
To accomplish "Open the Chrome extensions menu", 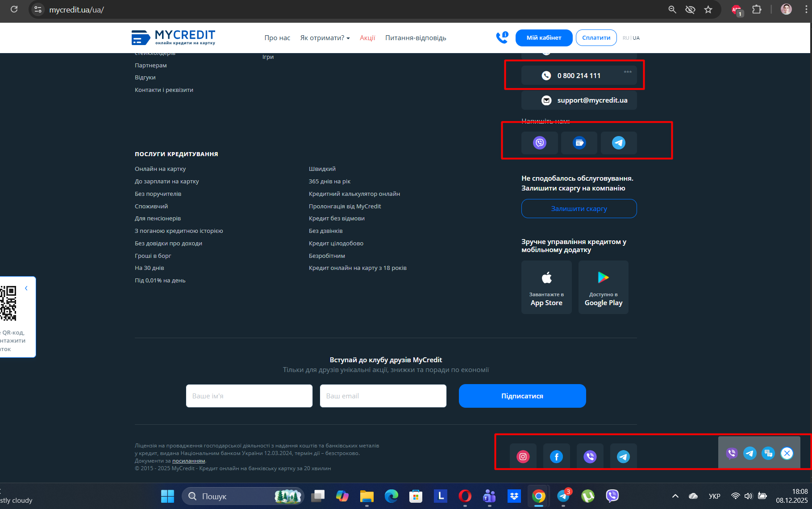I will point(757,9).
